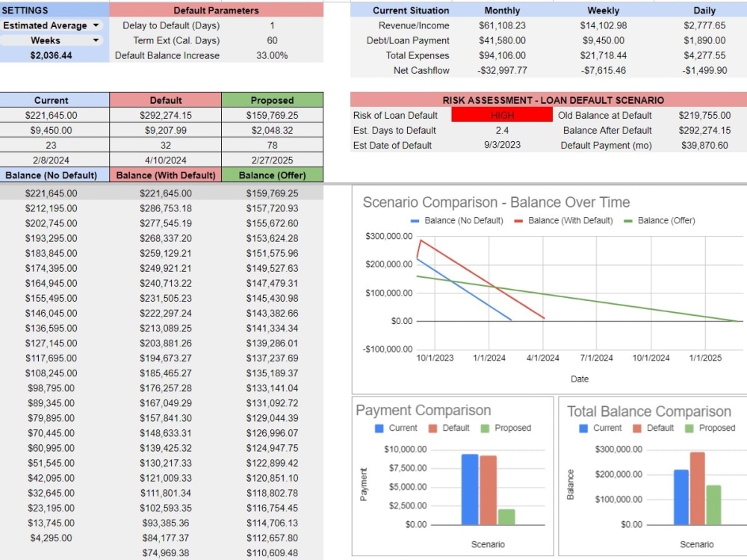Click the Payment Comparison chart title
Screen dimensions: 747x560
424,411
